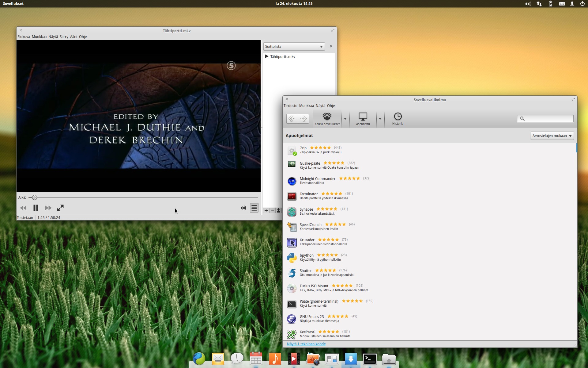Select the bpython app icon
The height and width of the screenshot is (368, 588).
click(292, 258)
